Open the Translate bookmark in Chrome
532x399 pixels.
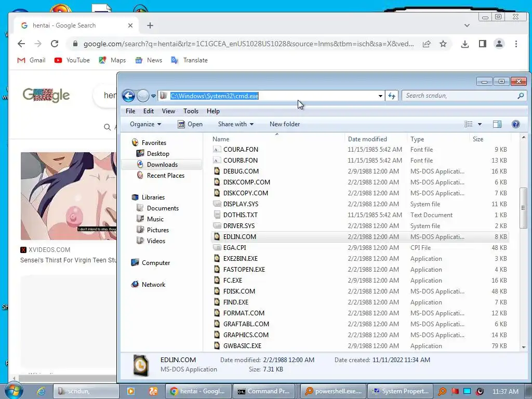tap(189, 60)
